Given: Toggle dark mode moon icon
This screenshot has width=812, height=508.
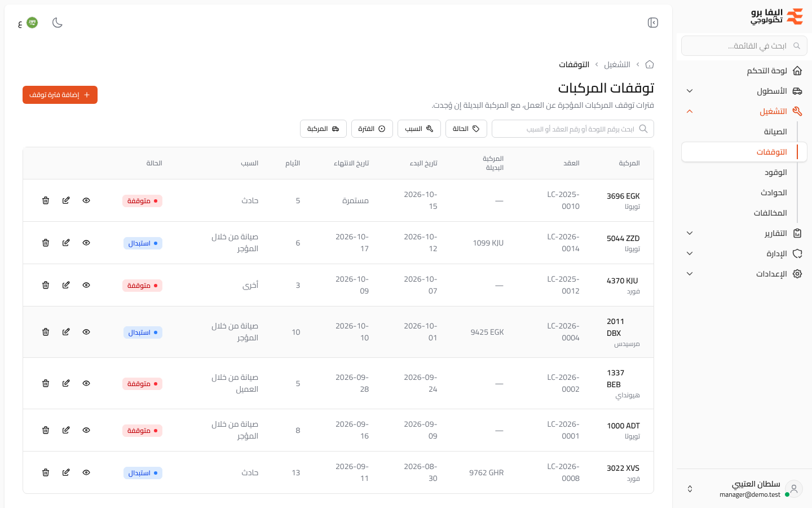Looking at the screenshot, I should pyautogui.click(x=58, y=23).
